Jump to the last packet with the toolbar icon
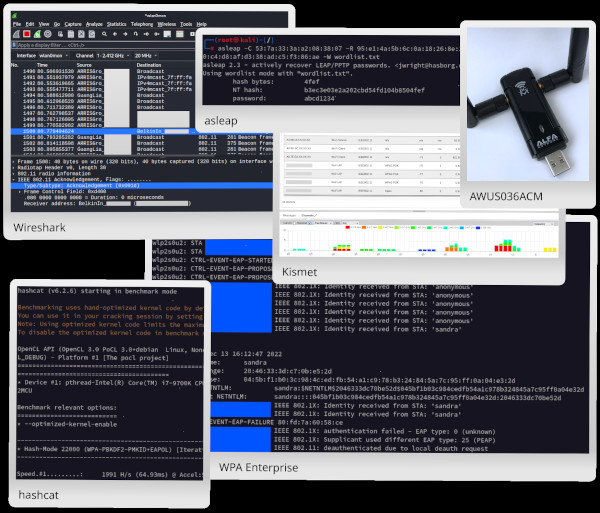This screenshot has height=513, width=600. [157, 34]
